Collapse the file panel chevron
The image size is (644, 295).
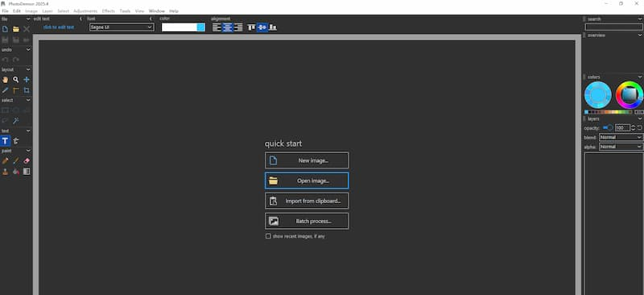click(28, 19)
